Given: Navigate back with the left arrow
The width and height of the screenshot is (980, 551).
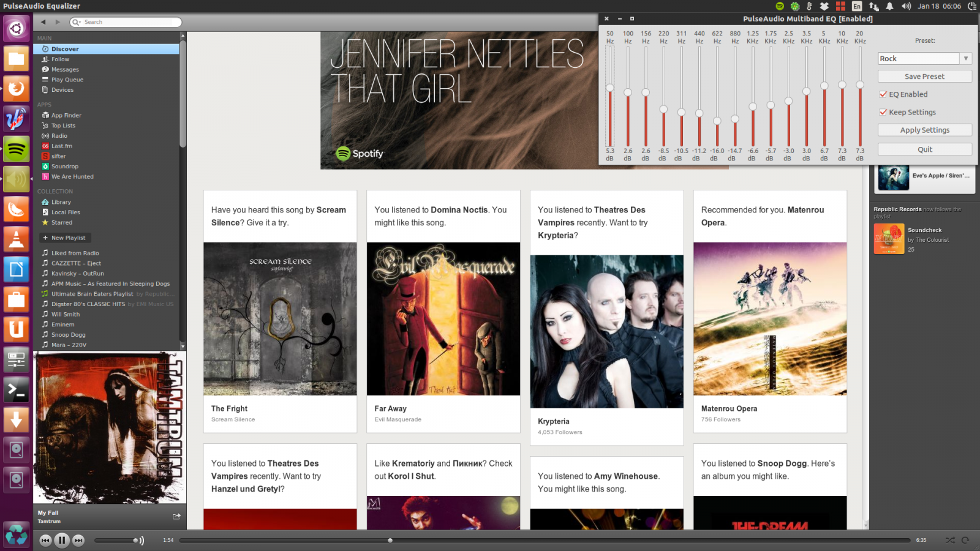Looking at the screenshot, I should pyautogui.click(x=43, y=22).
